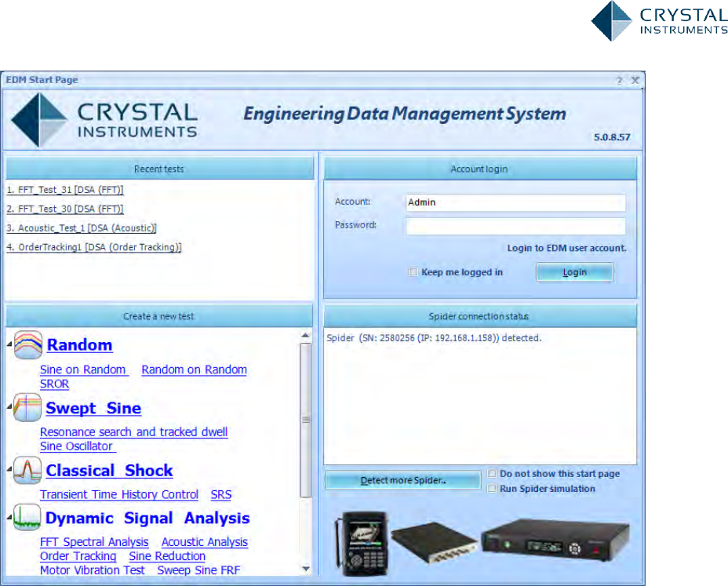Click the rack-mount Spider device image
This screenshot has width=728, height=586.
point(555,541)
